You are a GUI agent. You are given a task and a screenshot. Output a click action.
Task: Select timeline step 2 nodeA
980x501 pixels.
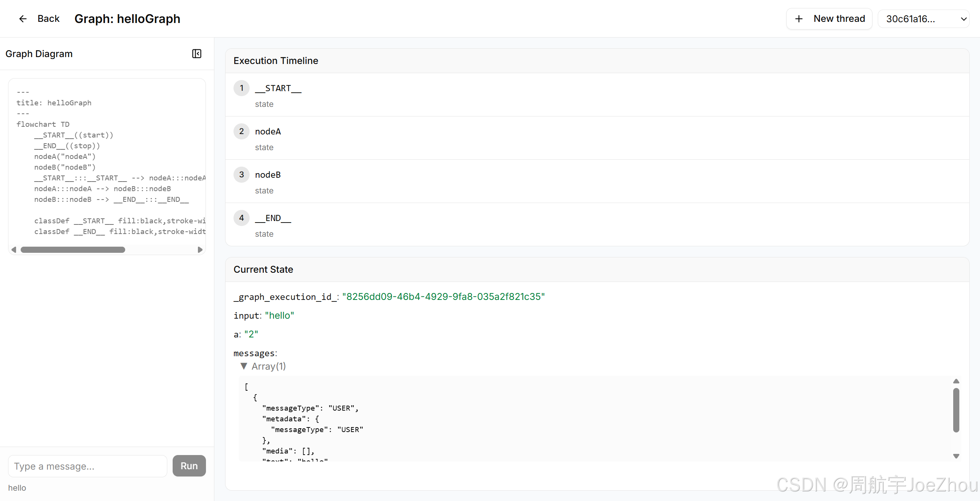(597, 138)
